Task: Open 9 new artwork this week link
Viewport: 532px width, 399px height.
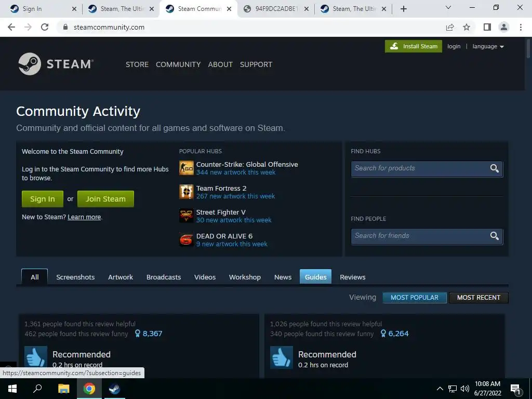Action: click(232, 244)
